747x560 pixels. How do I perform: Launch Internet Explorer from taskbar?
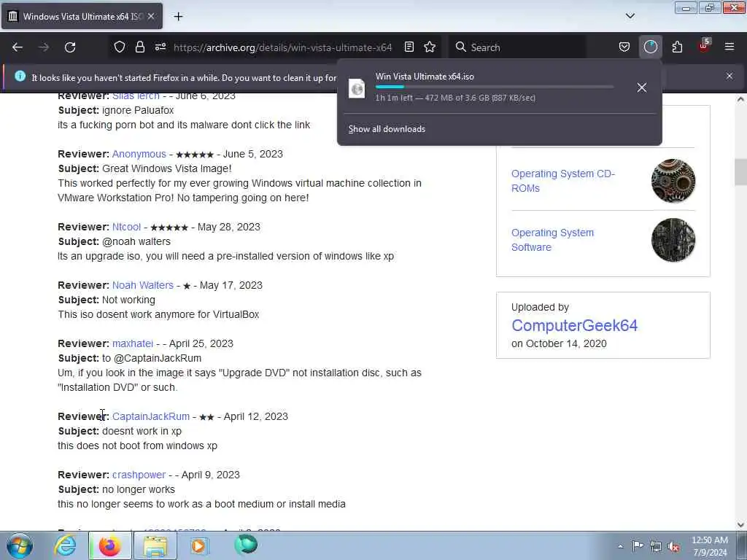click(x=65, y=545)
